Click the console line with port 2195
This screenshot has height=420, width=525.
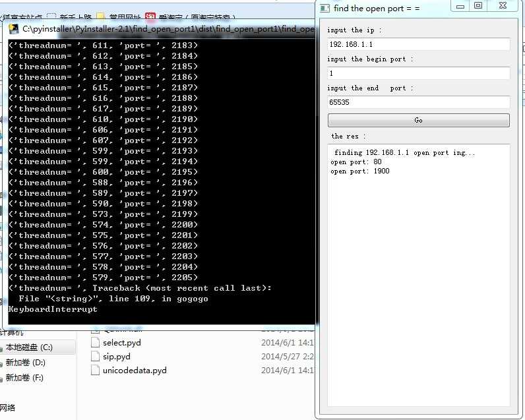tap(103, 172)
